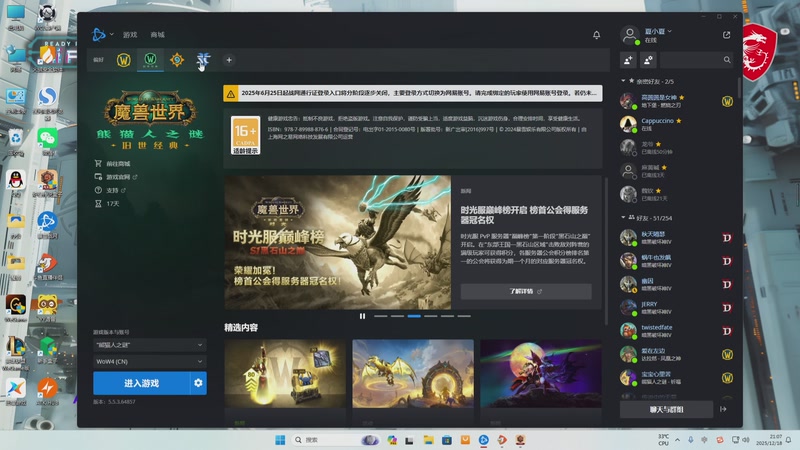Open the notifications bell

pyautogui.click(x=596, y=35)
